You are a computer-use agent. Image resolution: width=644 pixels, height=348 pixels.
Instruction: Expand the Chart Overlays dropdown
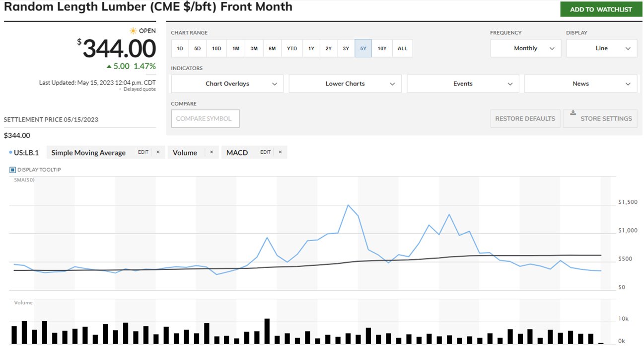pyautogui.click(x=227, y=84)
